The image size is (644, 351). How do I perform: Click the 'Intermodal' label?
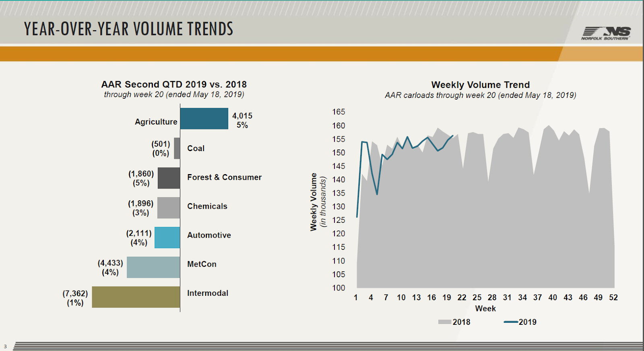pyautogui.click(x=208, y=293)
